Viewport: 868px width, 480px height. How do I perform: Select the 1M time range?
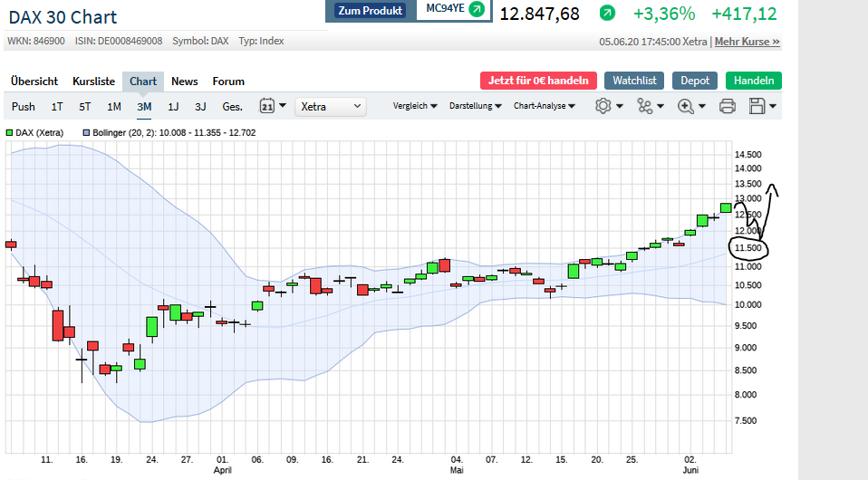coord(114,107)
